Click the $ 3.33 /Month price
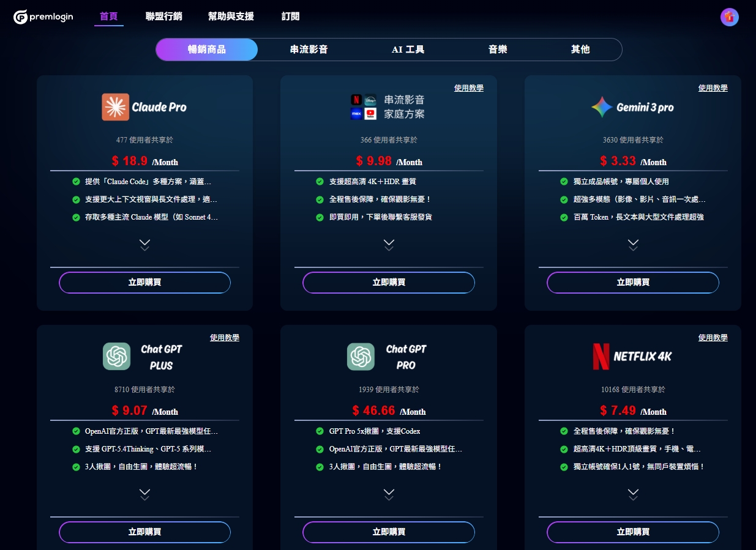The image size is (756, 550). 633,161
